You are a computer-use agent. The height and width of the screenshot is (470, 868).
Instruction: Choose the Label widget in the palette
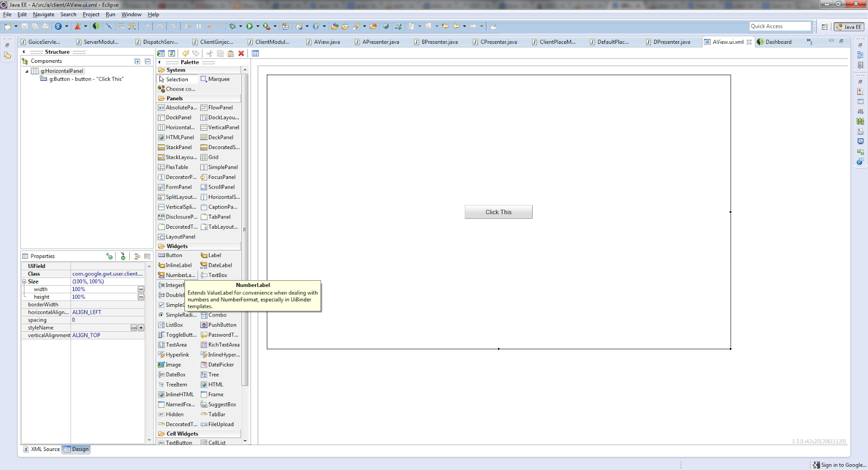tap(211, 255)
